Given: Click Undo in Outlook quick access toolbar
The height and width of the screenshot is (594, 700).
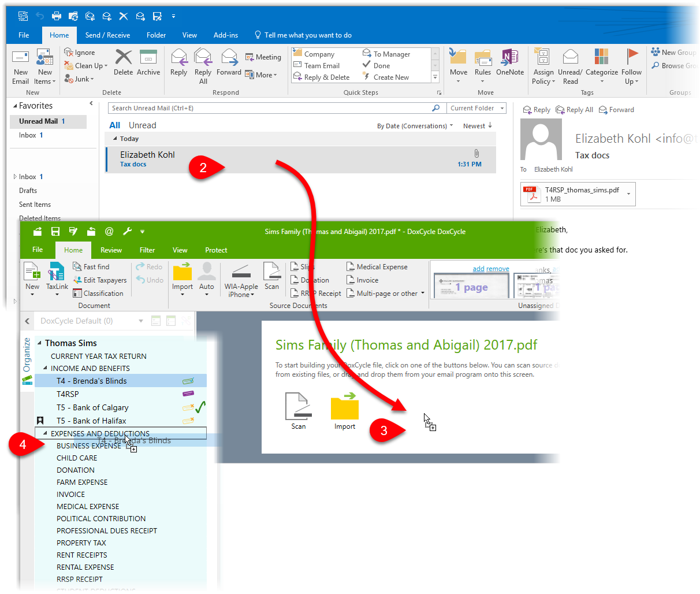Looking at the screenshot, I should point(40,16).
